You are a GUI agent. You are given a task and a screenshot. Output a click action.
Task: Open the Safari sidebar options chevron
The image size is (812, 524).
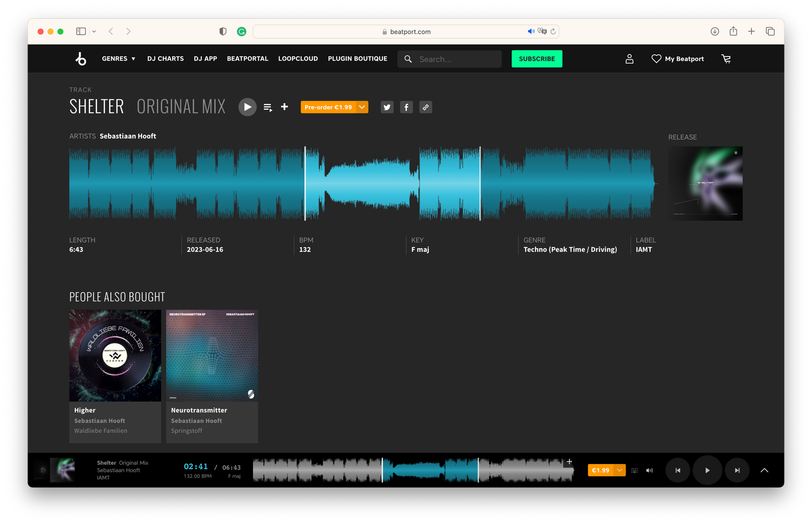point(94,31)
